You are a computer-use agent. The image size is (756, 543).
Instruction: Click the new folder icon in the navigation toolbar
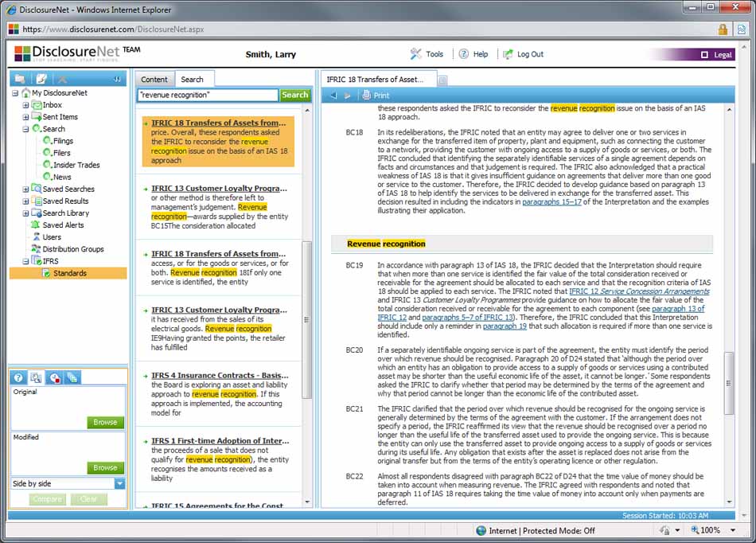point(20,79)
